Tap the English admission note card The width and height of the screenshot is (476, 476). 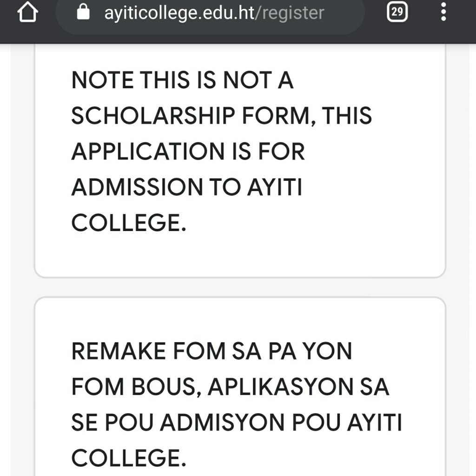[240, 251]
